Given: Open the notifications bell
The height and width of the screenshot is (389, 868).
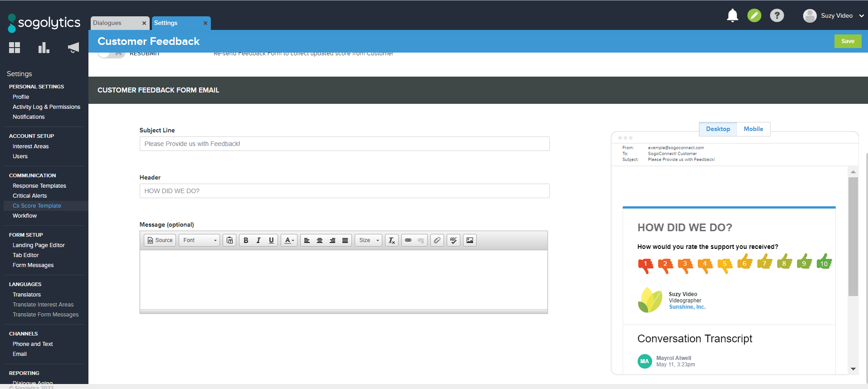Looking at the screenshot, I should click(x=732, y=16).
